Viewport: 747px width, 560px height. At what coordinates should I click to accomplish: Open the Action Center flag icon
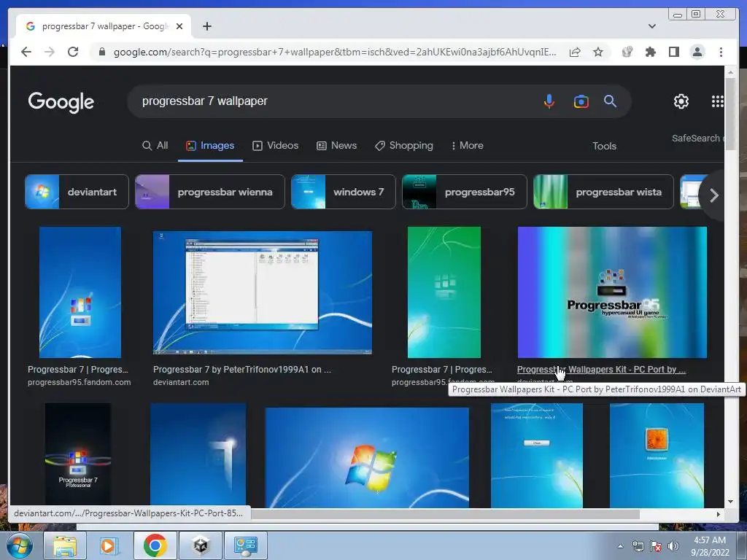pos(656,546)
